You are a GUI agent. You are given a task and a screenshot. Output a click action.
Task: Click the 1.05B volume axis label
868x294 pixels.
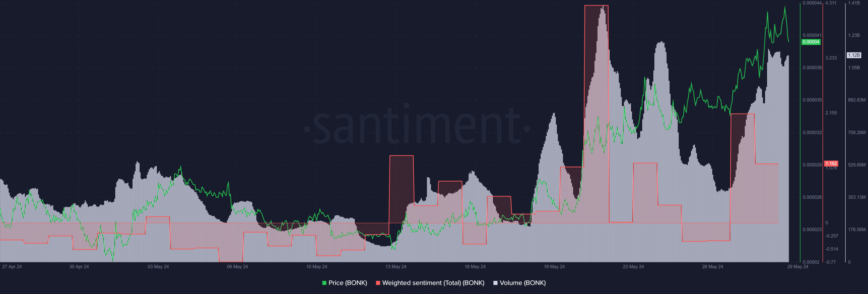854,67
